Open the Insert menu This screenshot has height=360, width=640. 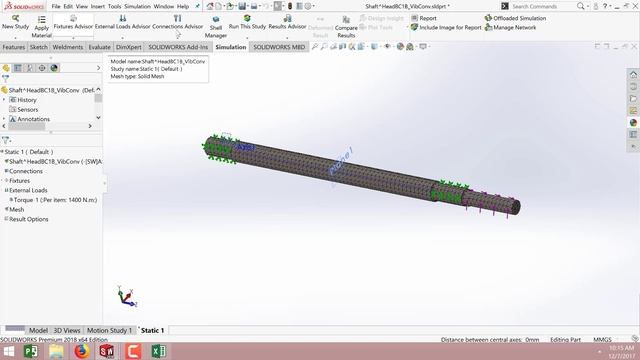click(98, 7)
